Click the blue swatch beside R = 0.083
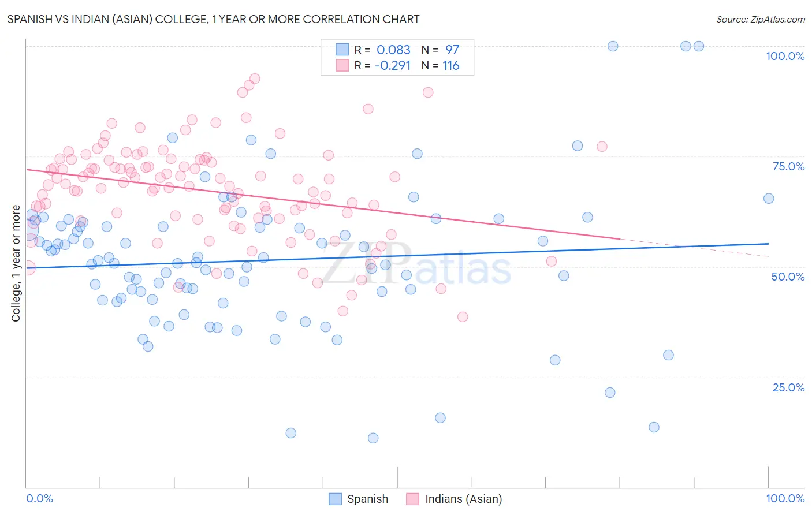The width and height of the screenshot is (812, 515). (x=342, y=50)
